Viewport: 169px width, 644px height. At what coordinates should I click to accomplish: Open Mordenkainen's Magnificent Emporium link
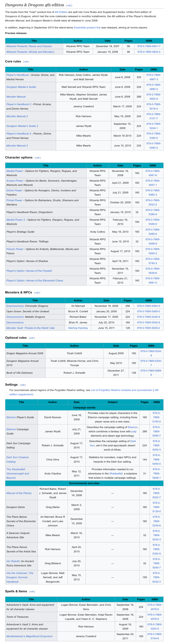[29, 636]
